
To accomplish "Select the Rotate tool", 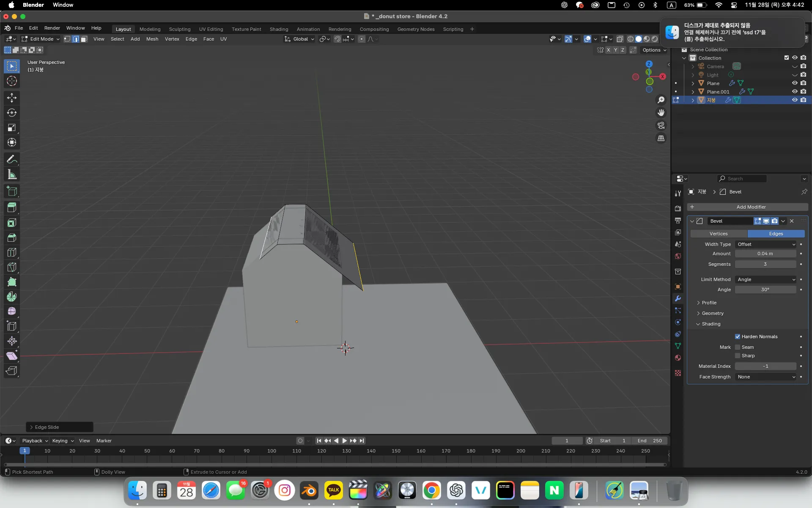I will click(x=12, y=113).
